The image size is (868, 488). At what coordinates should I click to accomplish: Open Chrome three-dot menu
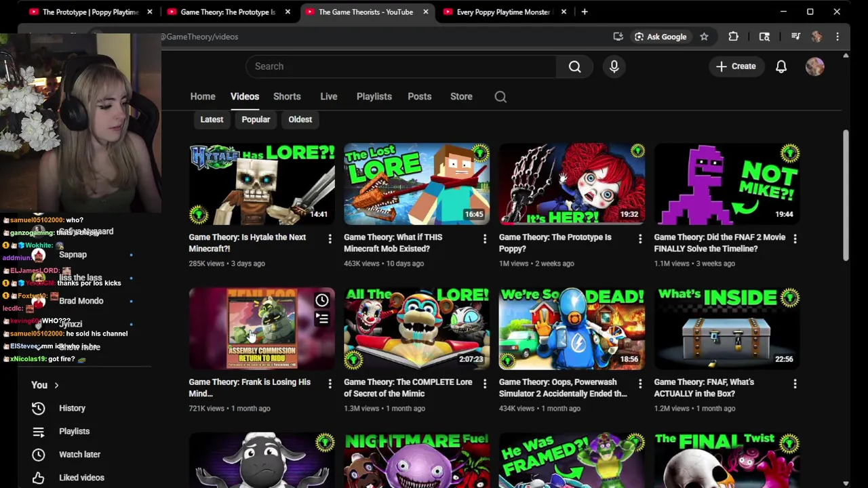tap(837, 37)
